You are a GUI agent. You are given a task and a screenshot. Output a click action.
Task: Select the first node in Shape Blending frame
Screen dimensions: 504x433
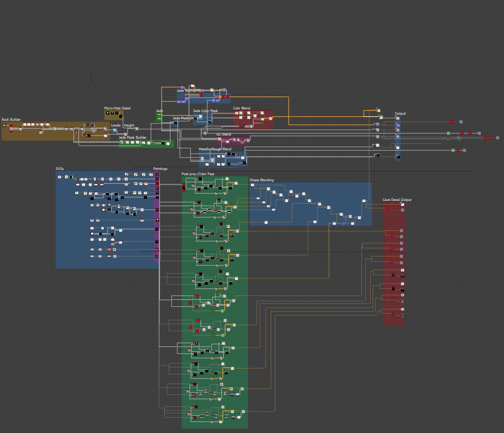coord(252,185)
